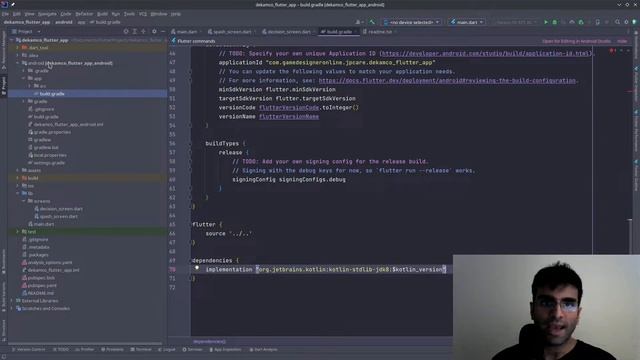Collapse the dekamco_flutter_app root node
The height and width of the screenshot is (360, 640).
(x=11, y=40)
